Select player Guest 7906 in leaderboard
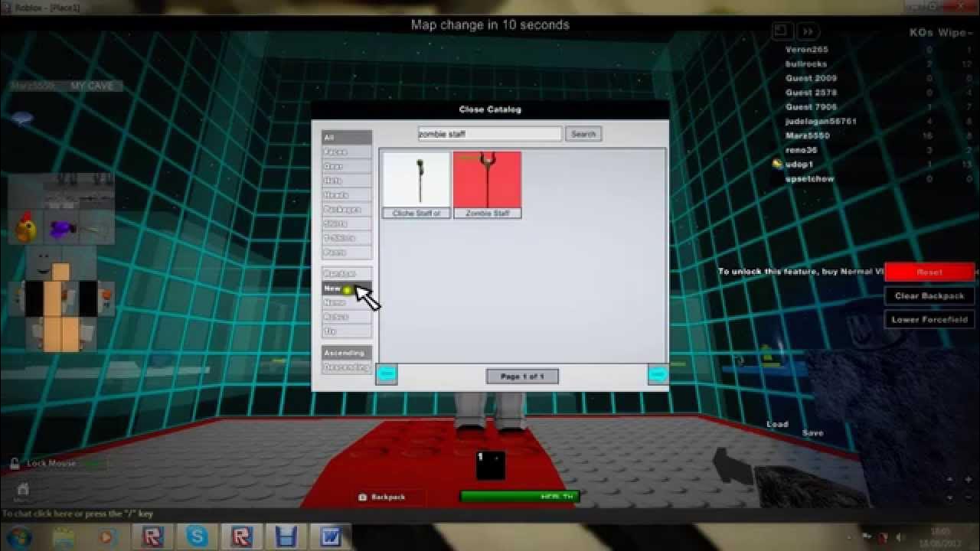 point(811,107)
